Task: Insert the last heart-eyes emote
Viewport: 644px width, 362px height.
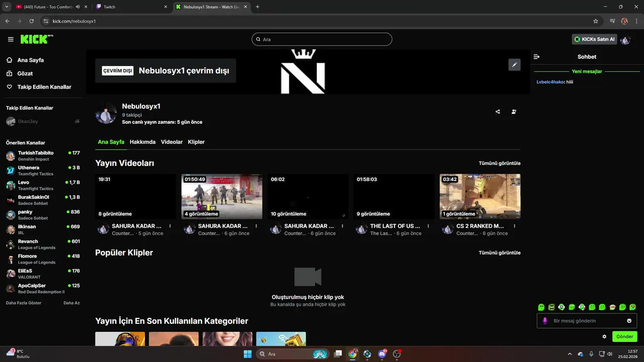Action: (x=632, y=307)
